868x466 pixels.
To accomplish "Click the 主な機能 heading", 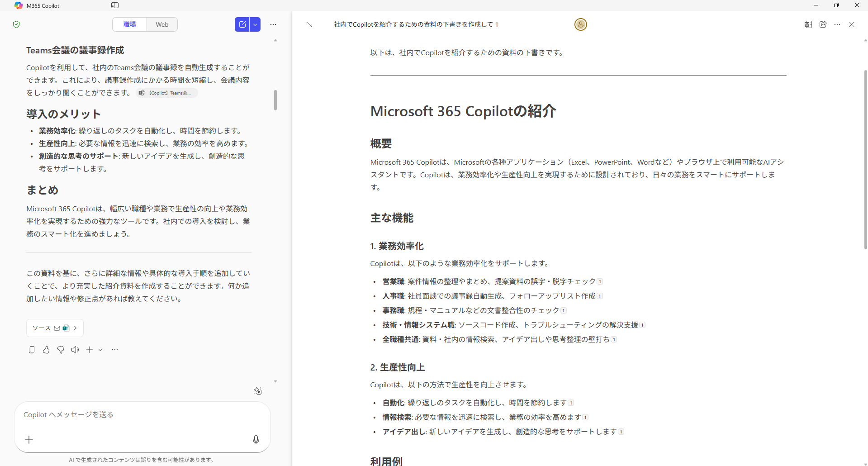I will click(392, 218).
